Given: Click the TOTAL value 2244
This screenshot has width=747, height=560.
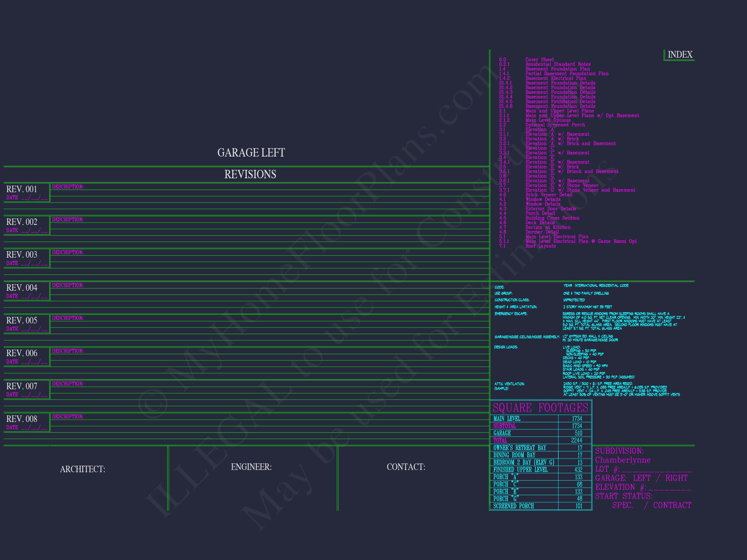Looking at the screenshot, I should (576, 440).
